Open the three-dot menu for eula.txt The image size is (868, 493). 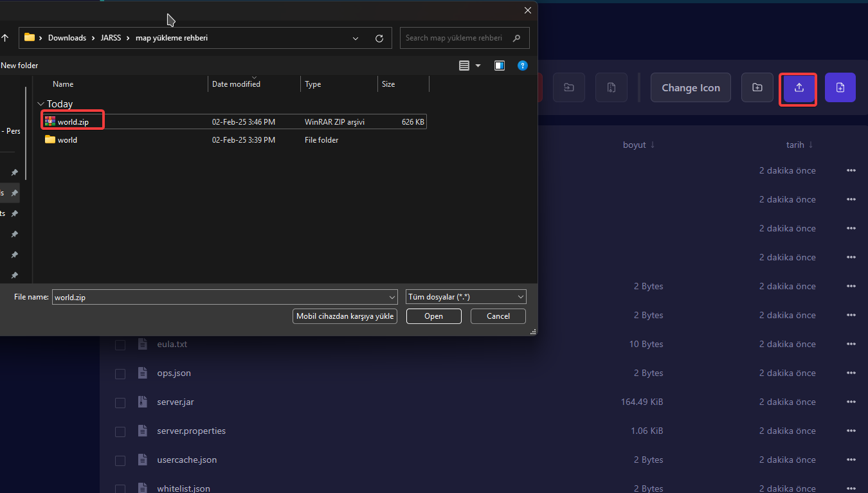851,344
